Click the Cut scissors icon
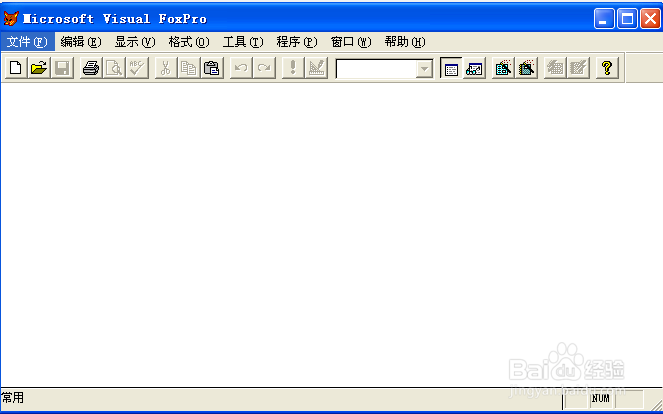 click(x=166, y=68)
